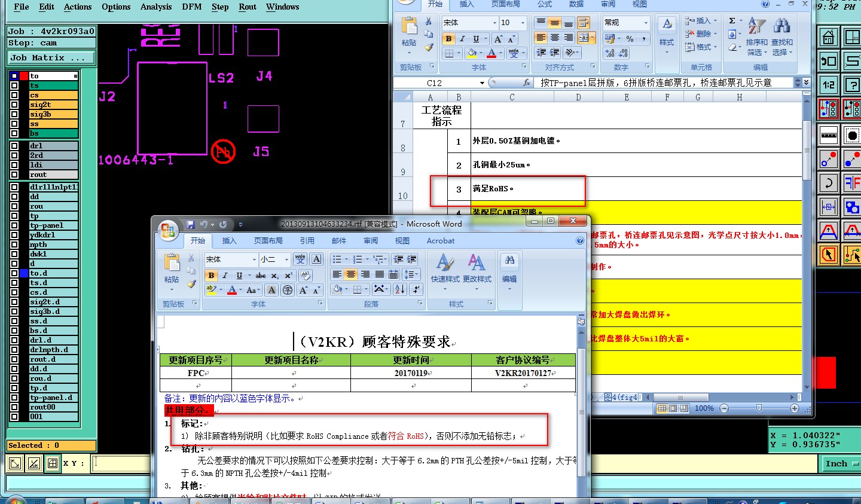Viewport: 861px width, 504px height.
Task: Click the Word Office button orb
Action: tap(168, 230)
